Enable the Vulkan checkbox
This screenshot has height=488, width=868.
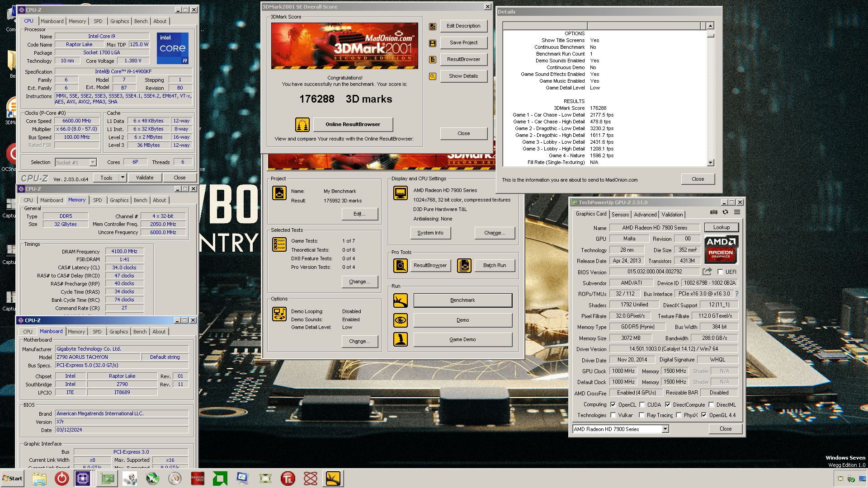613,415
